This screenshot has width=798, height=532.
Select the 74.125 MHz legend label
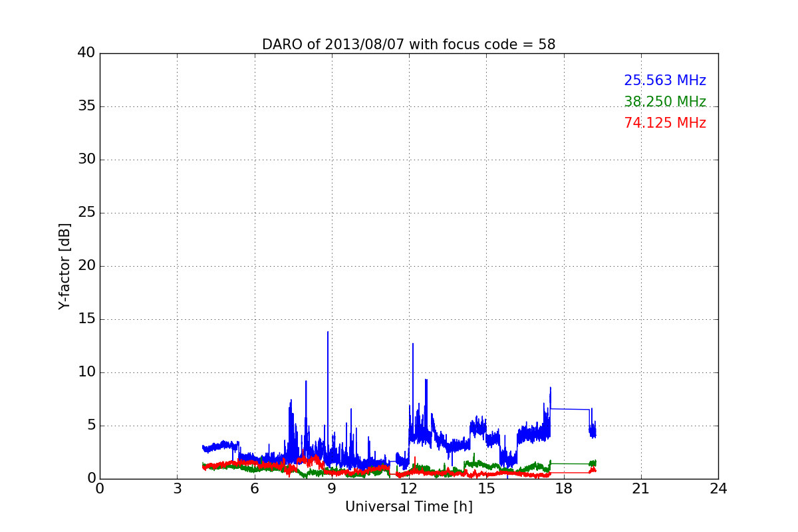pyautogui.click(x=665, y=123)
